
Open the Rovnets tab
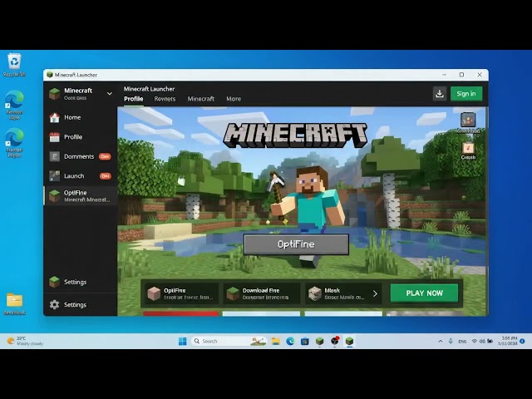tap(165, 99)
